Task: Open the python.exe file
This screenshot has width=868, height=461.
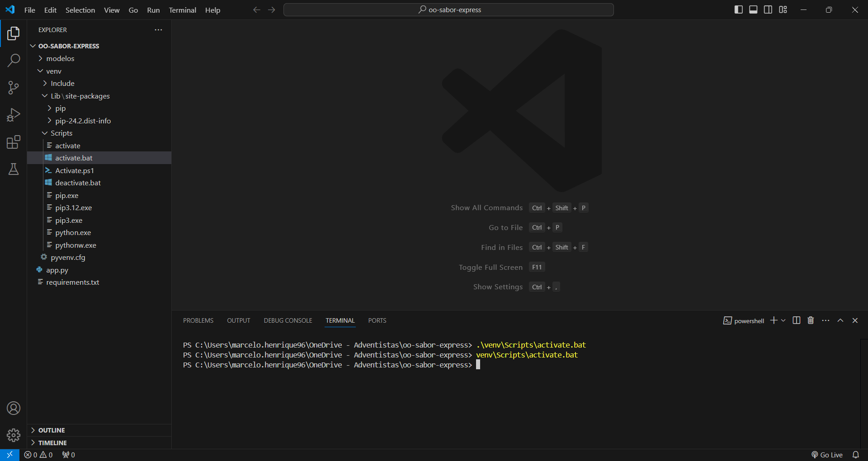Action: click(99, 232)
